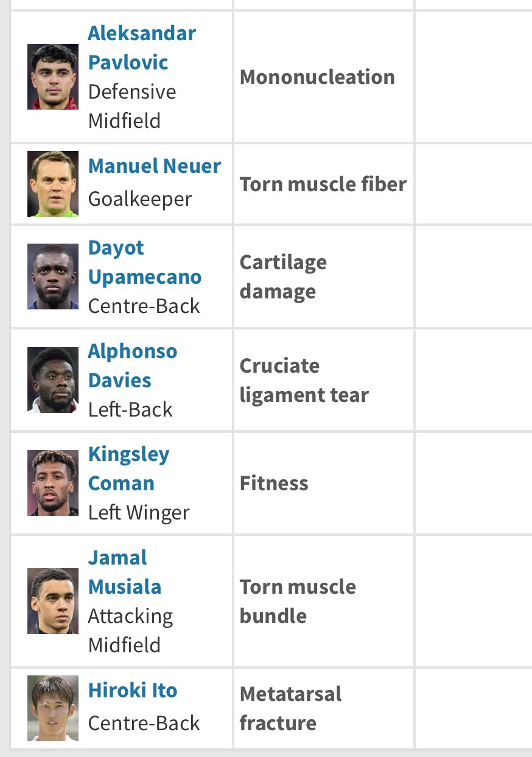
Task: Click the thumbnail beside Alphonso Davies
Action: coord(53,380)
